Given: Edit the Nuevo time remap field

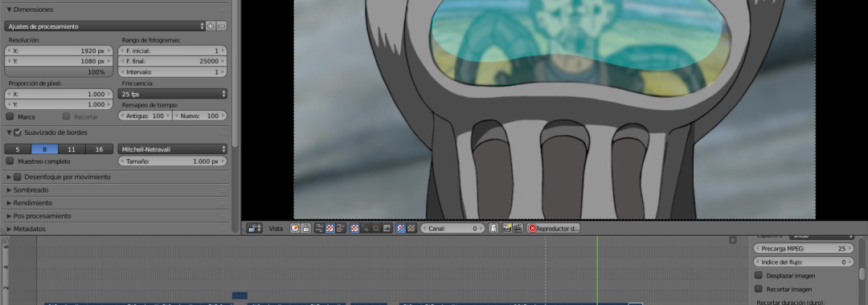Looking at the screenshot, I should pyautogui.click(x=200, y=116).
